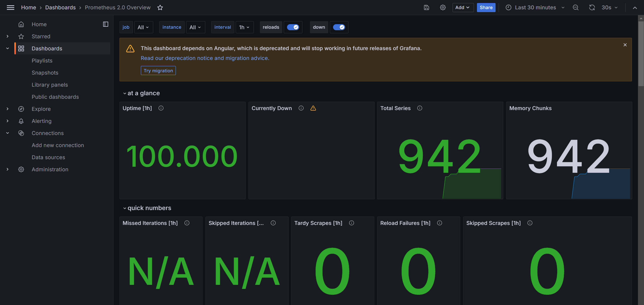
Task: Go to Dashboards via breadcrumb
Action: [60, 8]
